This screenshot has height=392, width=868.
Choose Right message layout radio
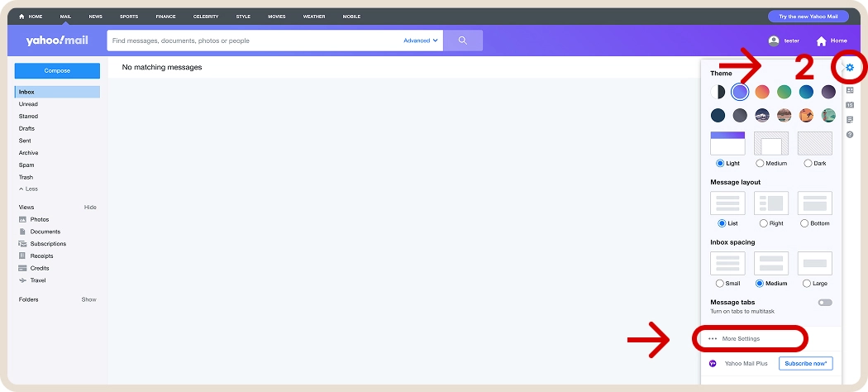[763, 223]
